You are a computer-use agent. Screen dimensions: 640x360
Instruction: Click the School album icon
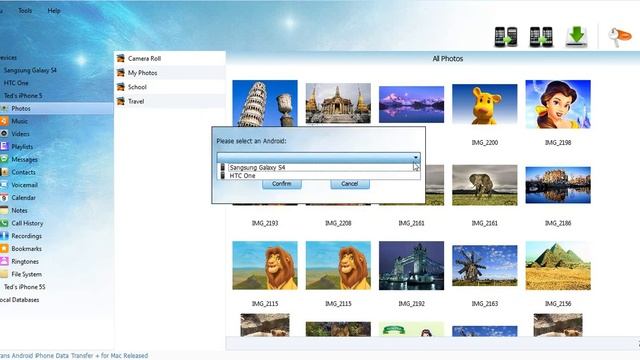click(x=120, y=87)
